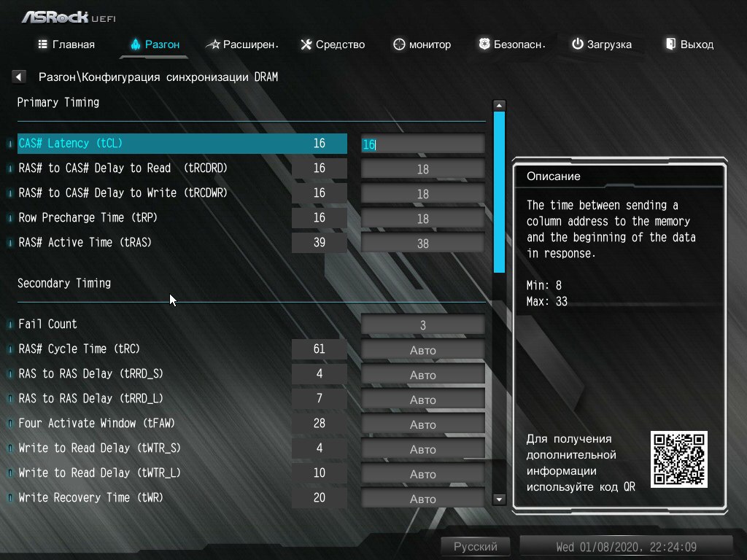
Task: Click the blue scrollbar thumb
Action: click(x=499, y=192)
